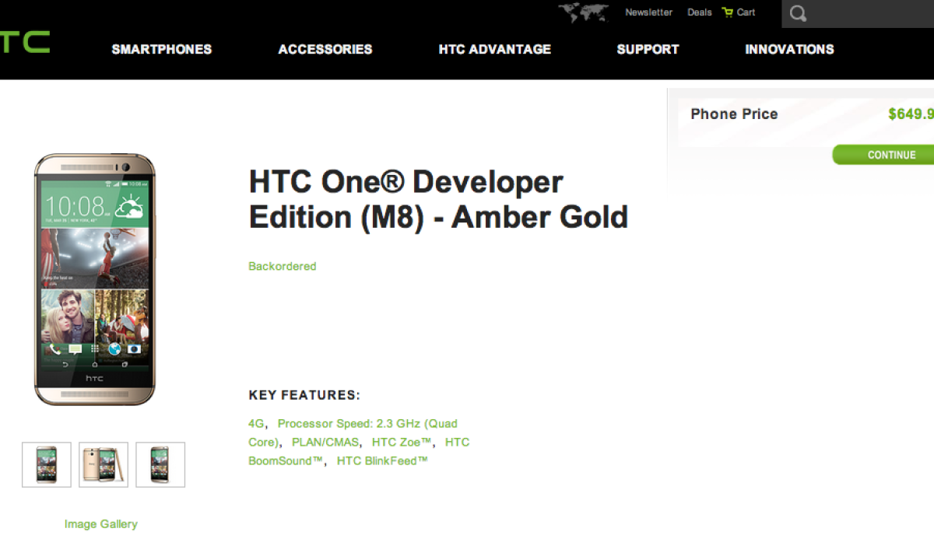Image resolution: width=934 pixels, height=560 pixels.
Task: Select the third phone thumbnail
Action: (160, 464)
